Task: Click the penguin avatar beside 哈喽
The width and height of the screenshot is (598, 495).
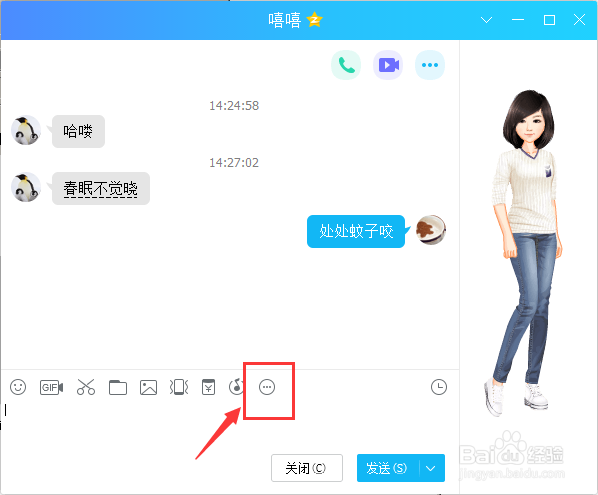Action: (x=26, y=131)
